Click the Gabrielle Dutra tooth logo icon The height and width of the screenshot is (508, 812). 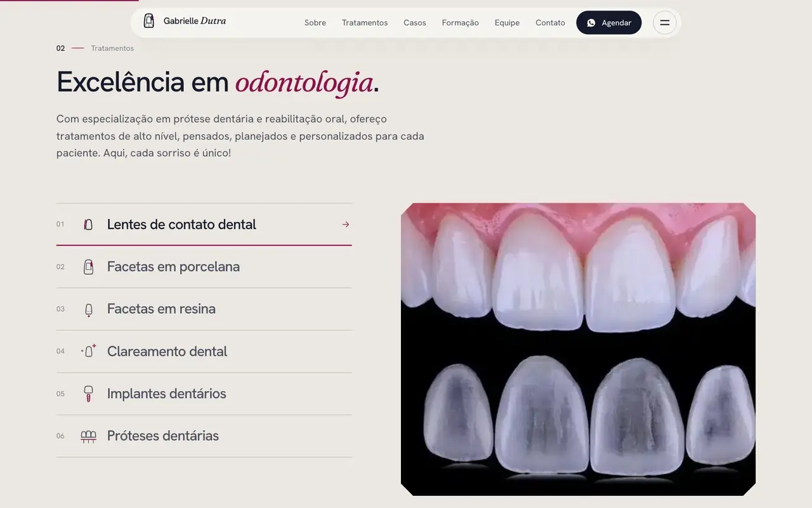pyautogui.click(x=149, y=21)
